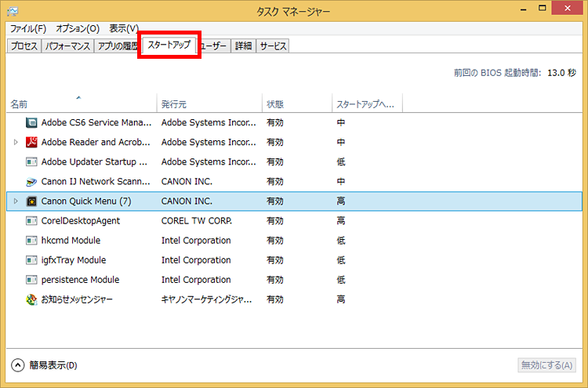This screenshot has width=588, height=388.
Task: Switch to the パフォーマンス tab
Action: tap(67, 46)
